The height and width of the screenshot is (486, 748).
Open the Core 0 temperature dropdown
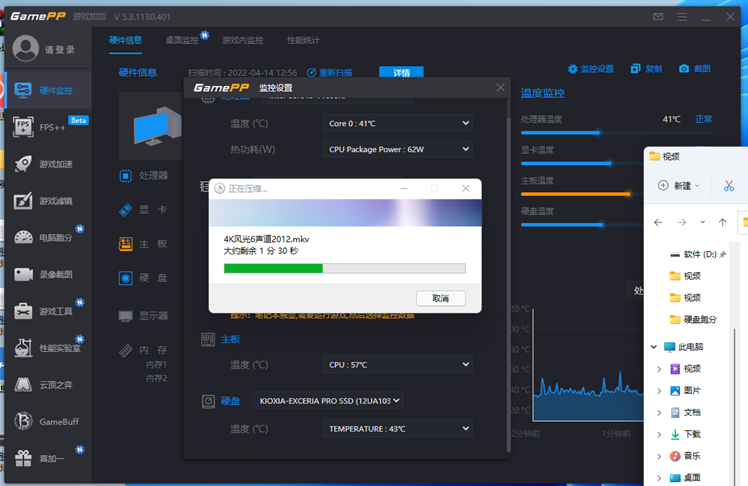coord(397,123)
